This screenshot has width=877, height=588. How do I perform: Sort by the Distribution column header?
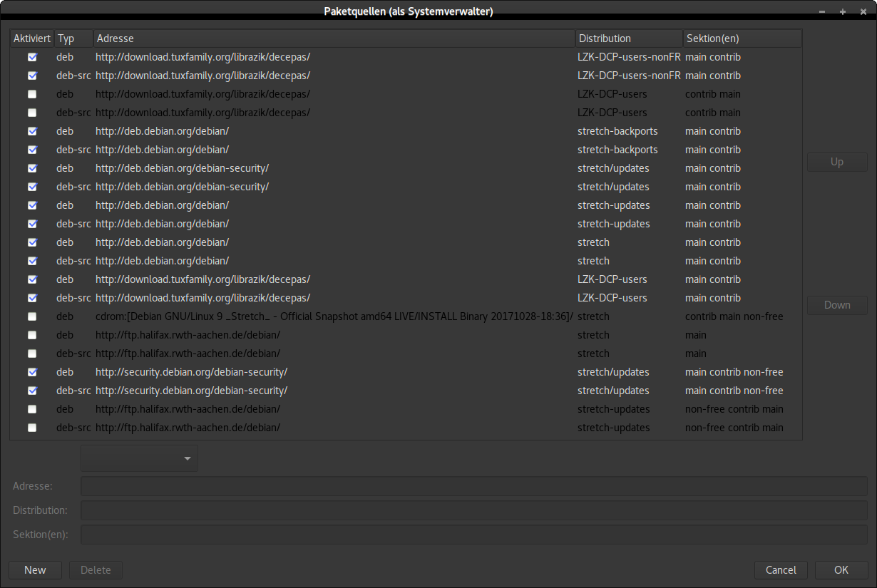(x=629, y=38)
